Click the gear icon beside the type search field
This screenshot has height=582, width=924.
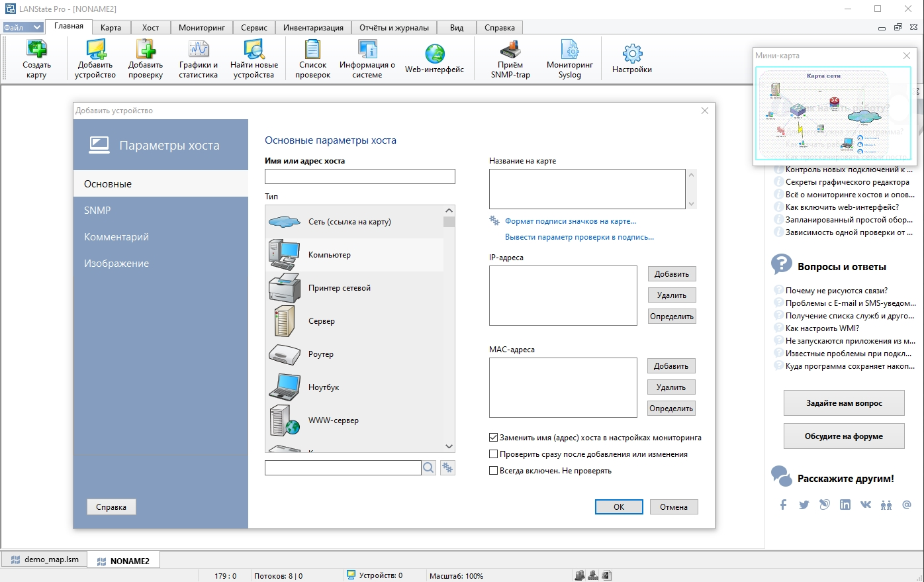(447, 468)
